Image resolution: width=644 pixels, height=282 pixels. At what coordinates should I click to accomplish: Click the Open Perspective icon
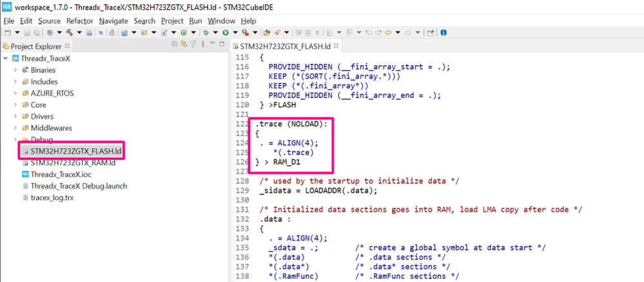431,32
